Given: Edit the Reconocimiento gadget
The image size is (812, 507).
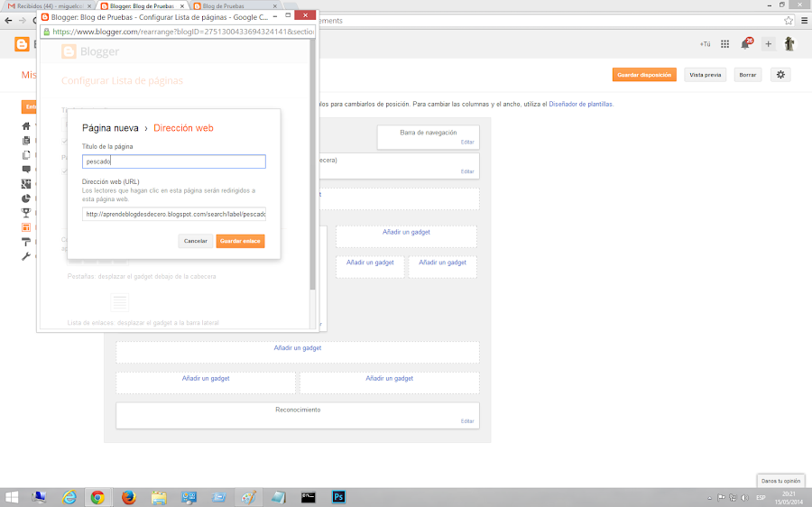Looking at the screenshot, I should coord(467,421).
